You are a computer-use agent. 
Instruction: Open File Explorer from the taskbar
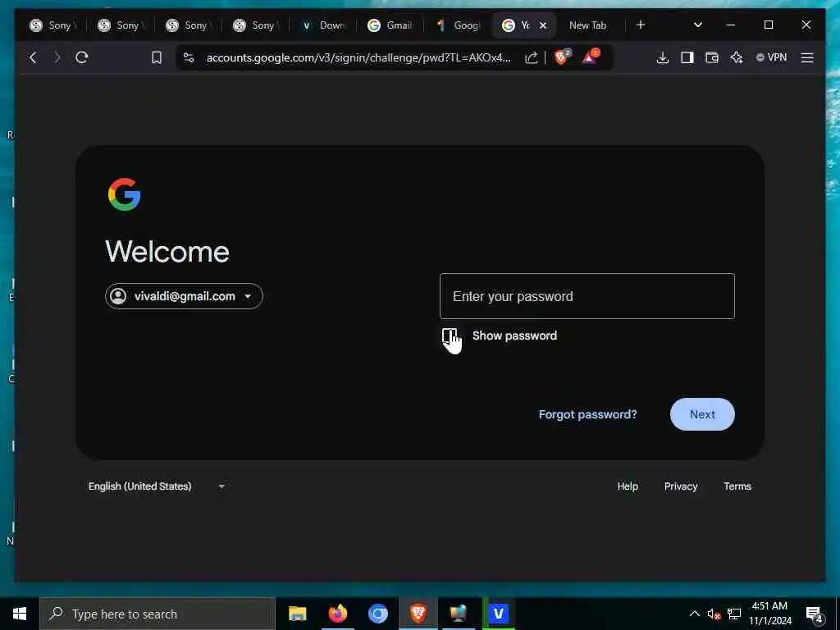[297, 614]
